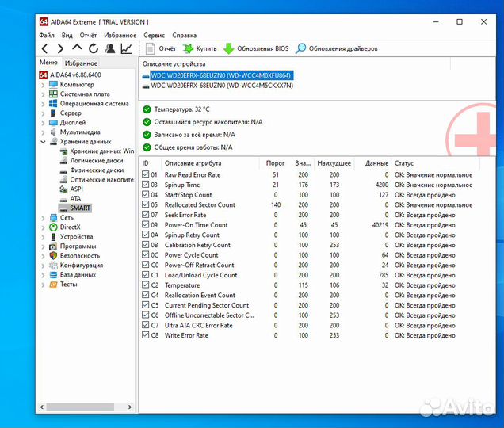The width and height of the screenshot is (504, 428).
Task: Open the Вид menu
Action: click(67, 36)
